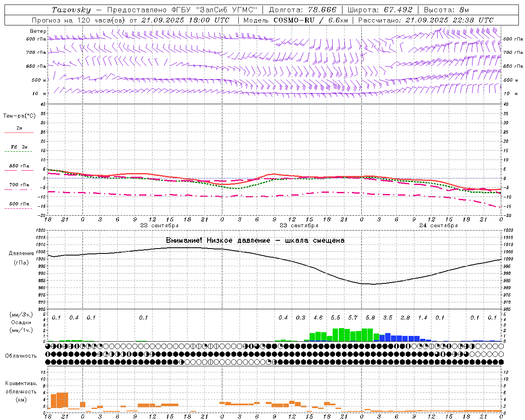The width and height of the screenshot is (525, 420).
Task: Click the "850 гПа" temperature legend entry
Action: [x=19, y=166]
